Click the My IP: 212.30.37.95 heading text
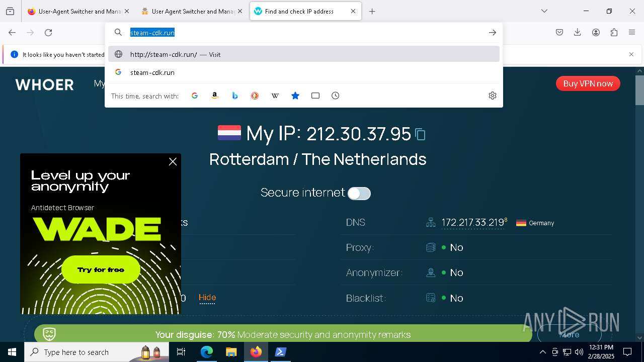 tap(329, 134)
